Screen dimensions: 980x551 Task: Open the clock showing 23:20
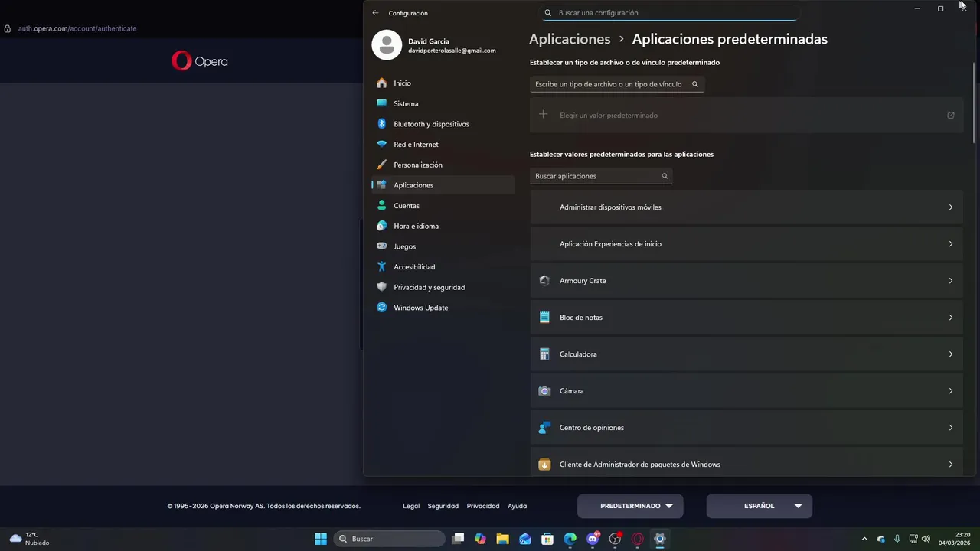[x=954, y=539]
